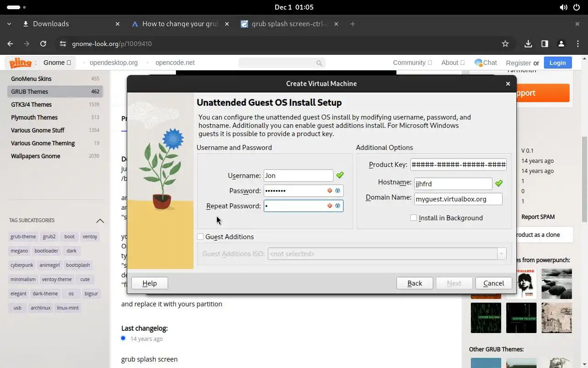Viewport: 588px width, 368px height.
Task: Show Repeat Password contents with eye icon
Action: coord(338,206)
